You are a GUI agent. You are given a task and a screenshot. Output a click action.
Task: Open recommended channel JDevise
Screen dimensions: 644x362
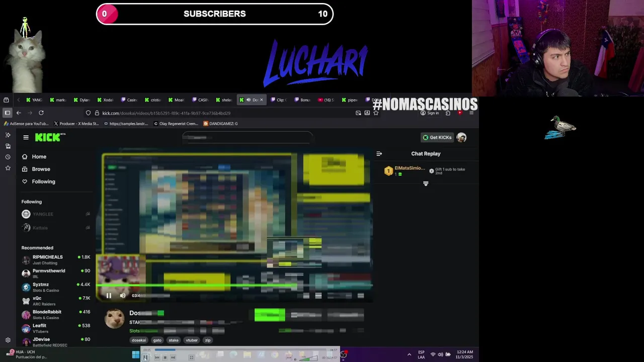click(x=55, y=342)
